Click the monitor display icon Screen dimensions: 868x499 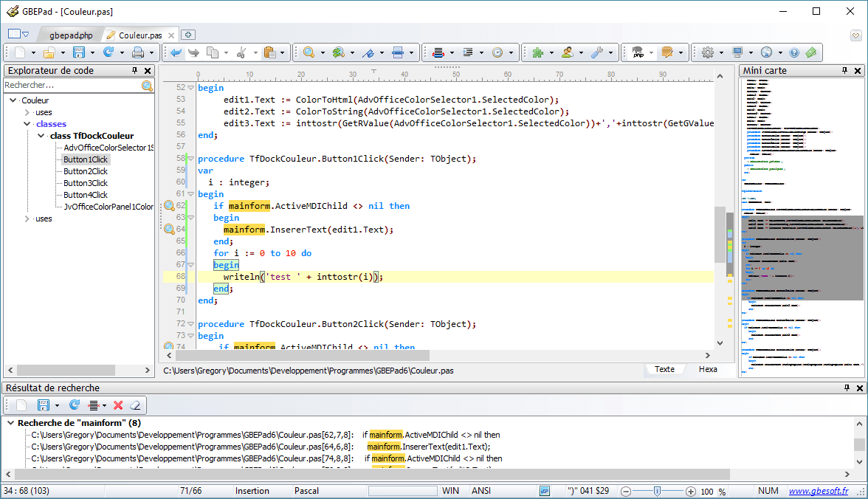point(737,52)
